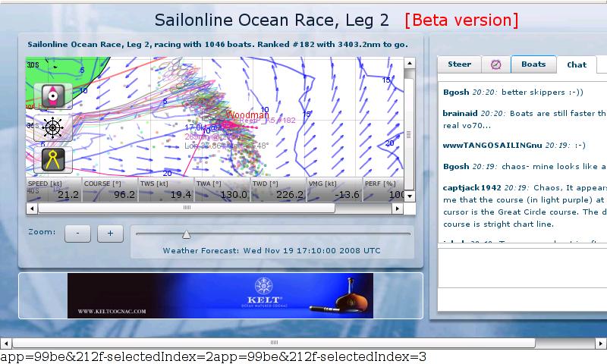The image size is (607, 364).
Task: Click the map horizontal scrollbar left arrow
Action: (x=32, y=209)
